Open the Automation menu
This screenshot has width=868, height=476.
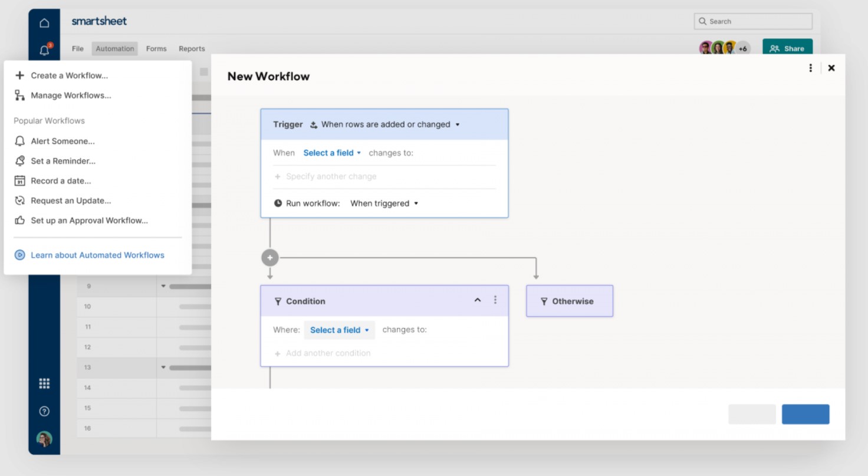point(115,49)
